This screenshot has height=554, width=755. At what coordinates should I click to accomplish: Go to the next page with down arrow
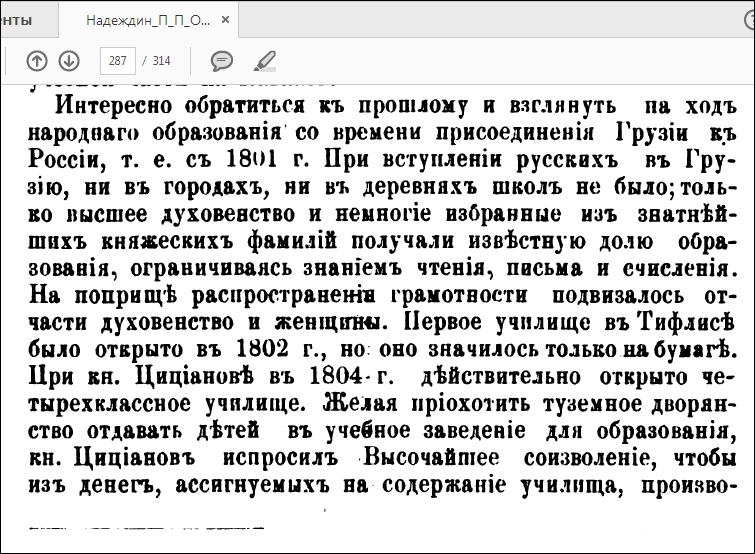pyautogui.click(x=69, y=61)
